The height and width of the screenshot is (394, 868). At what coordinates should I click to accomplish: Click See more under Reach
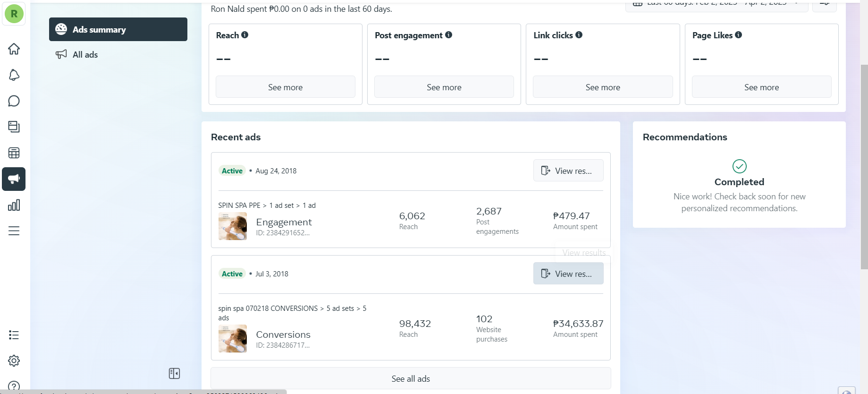pos(285,87)
